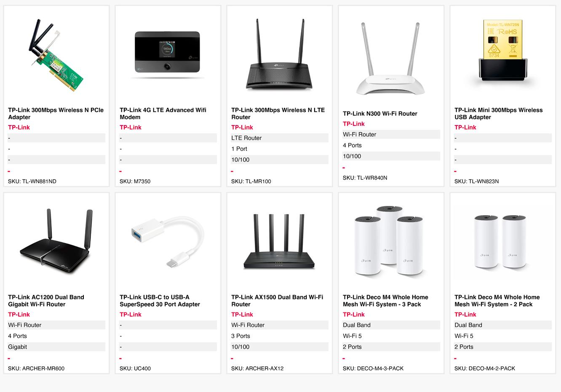The width and height of the screenshot is (561, 392).
Task: Open the Deco M4 3 Pack image
Action: 390,241
